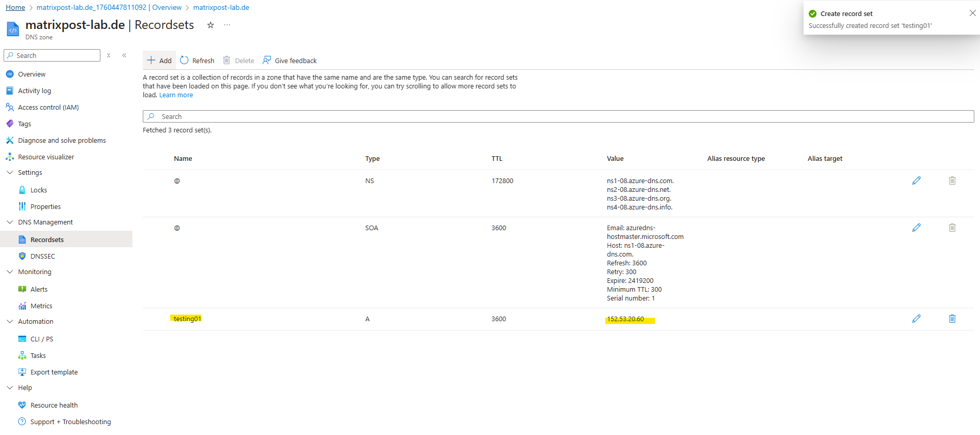Click the Delete toolbar button
The image size is (980, 435).
(x=239, y=61)
